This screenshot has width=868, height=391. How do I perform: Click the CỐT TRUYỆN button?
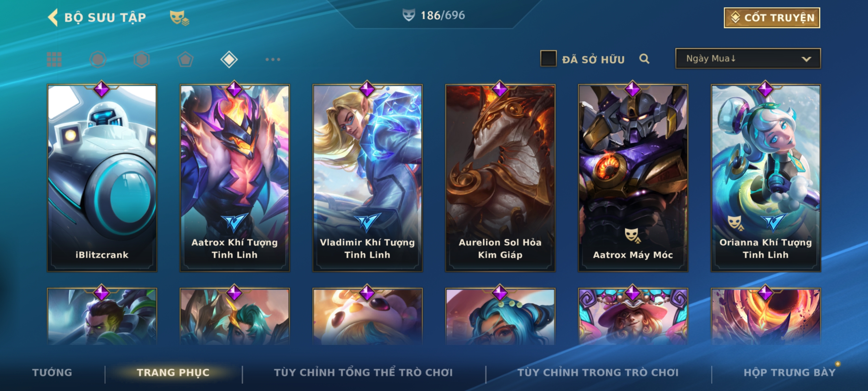tap(772, 17)
